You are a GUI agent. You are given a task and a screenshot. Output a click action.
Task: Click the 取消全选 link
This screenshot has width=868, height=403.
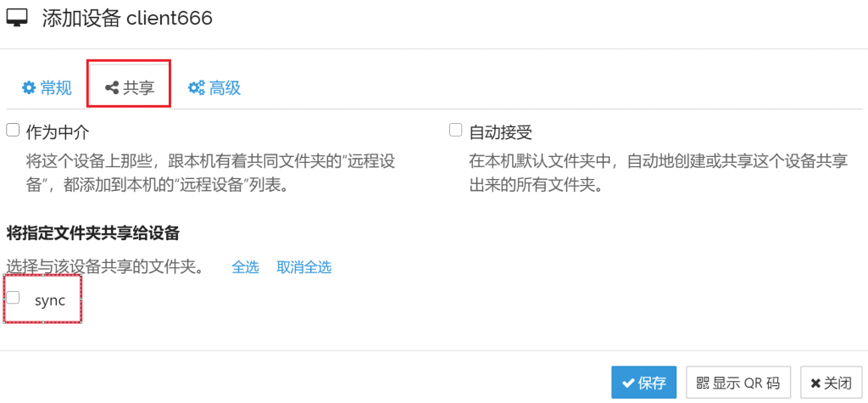point(304,267)
